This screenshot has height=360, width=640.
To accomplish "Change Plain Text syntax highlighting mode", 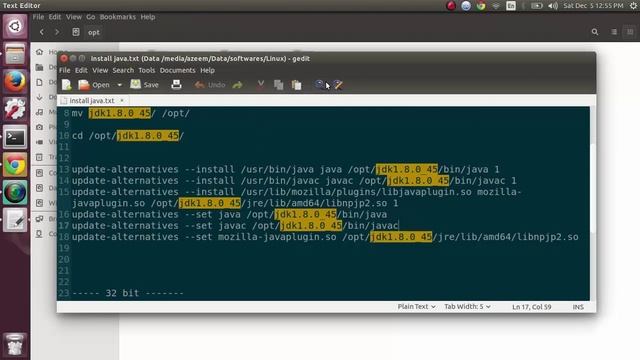I will [x=416, y=307].
